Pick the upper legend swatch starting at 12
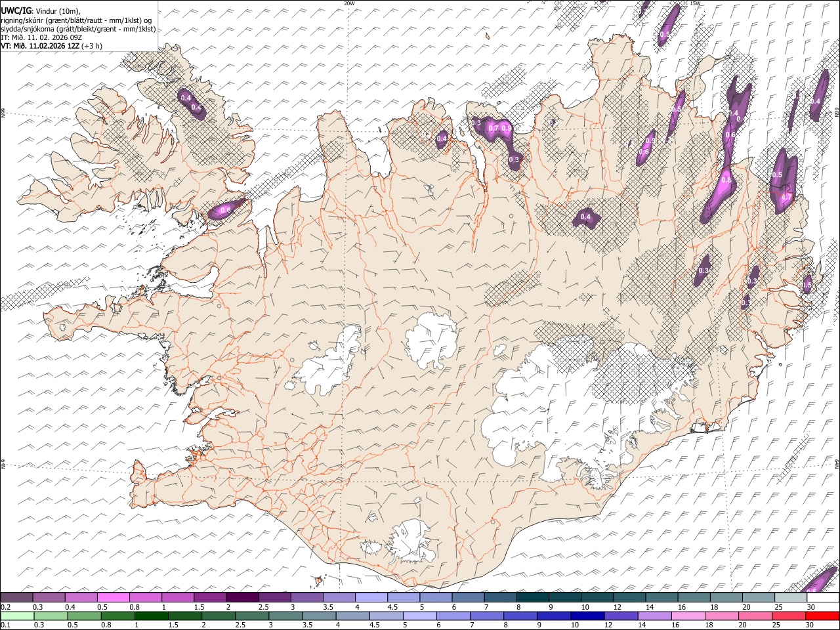Viewport: 840px width, 630px height. pyautogui.click(x=629, y=598)
